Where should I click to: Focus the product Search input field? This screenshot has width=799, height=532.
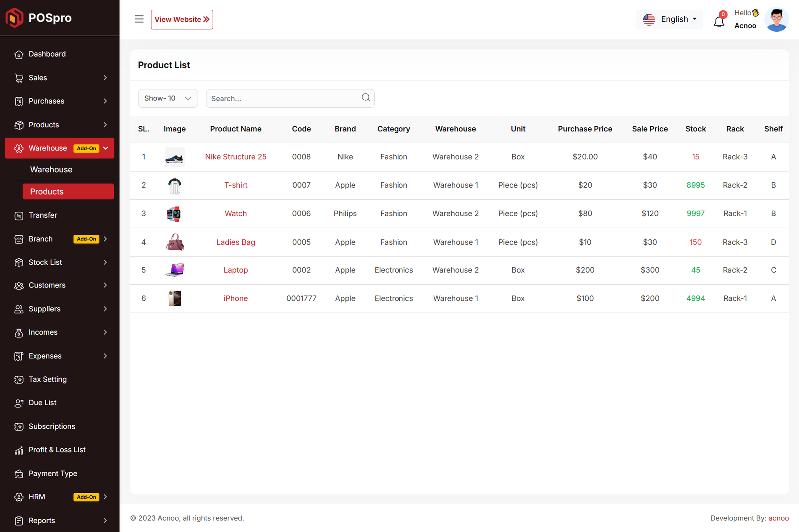point(282,98)
